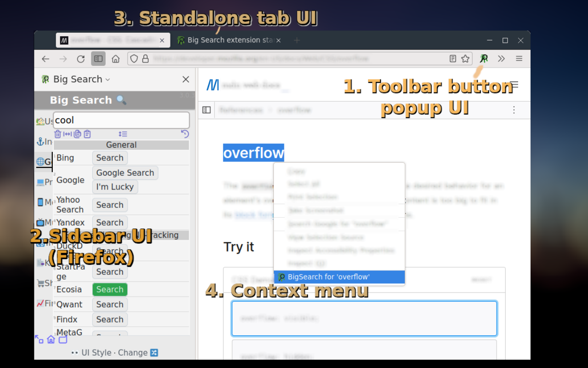Toggle reader view in the address bar
Image resolution: width=588 pixels, height=368 pixels.
coord(453,59)
